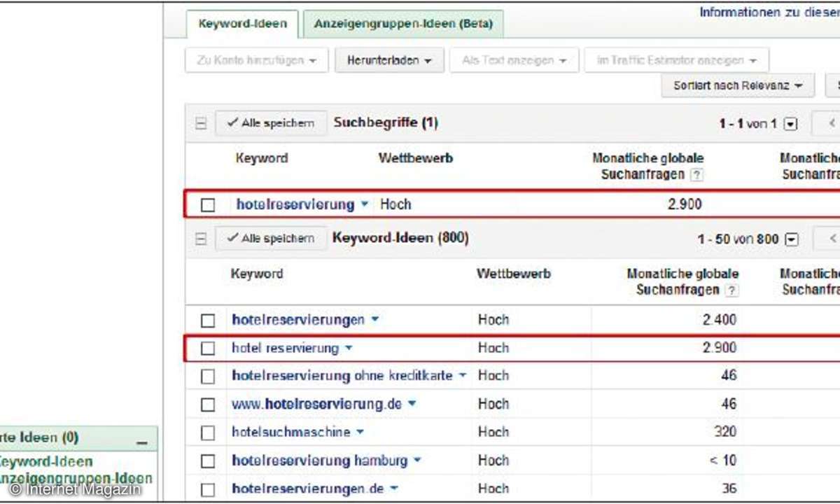Click help icon in Keyword-Ideen Suchanfragen header
The height and width of the screenshot is (504, 840).
click(x=731, y=290)
